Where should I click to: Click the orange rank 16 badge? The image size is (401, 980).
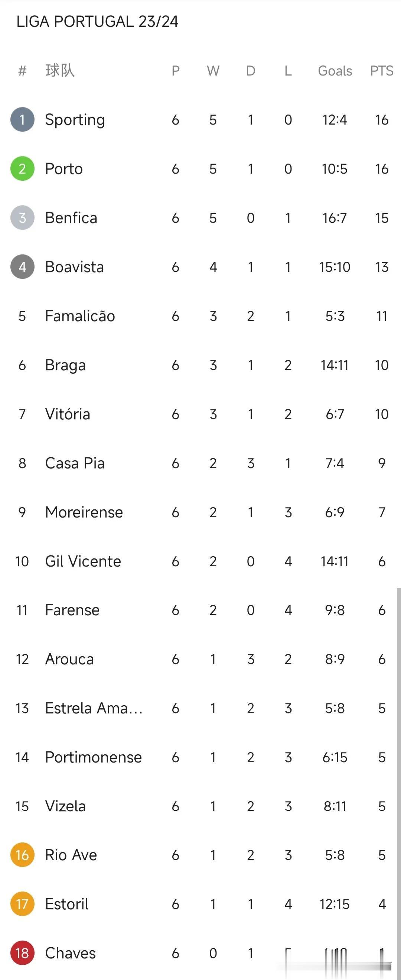tap(22, 855)
